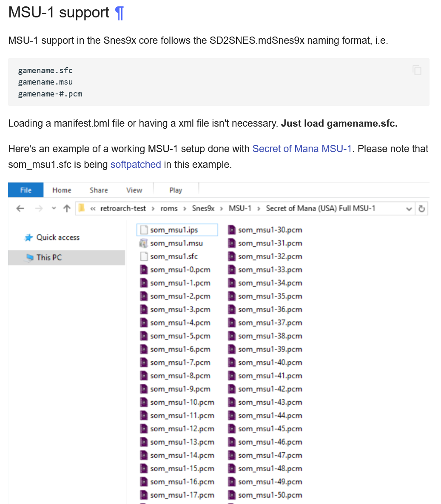The height and width of the screenshot is (504, 441).
Task: Click the icon of som_msu1-2.pcm
Action: (144, 296)
